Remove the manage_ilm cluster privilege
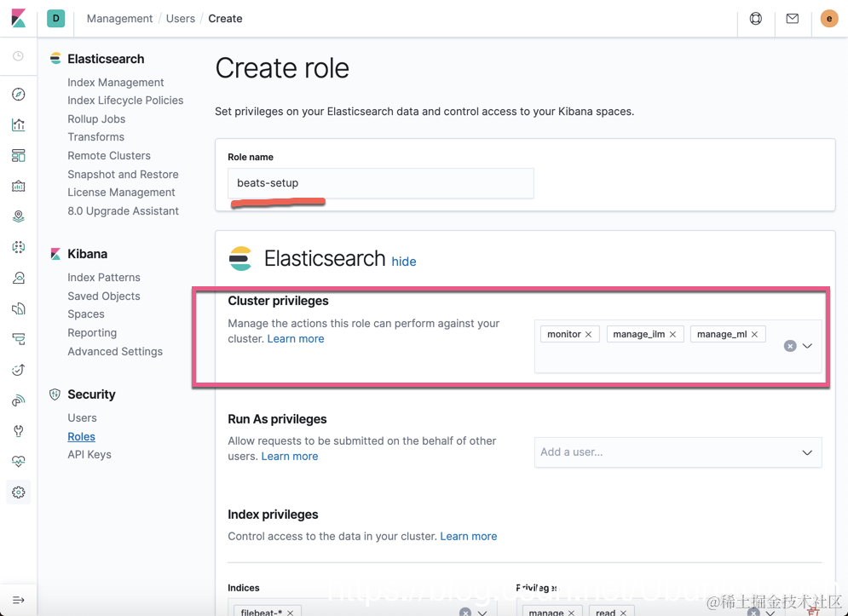The image size is (848, 616). point(672,334)
